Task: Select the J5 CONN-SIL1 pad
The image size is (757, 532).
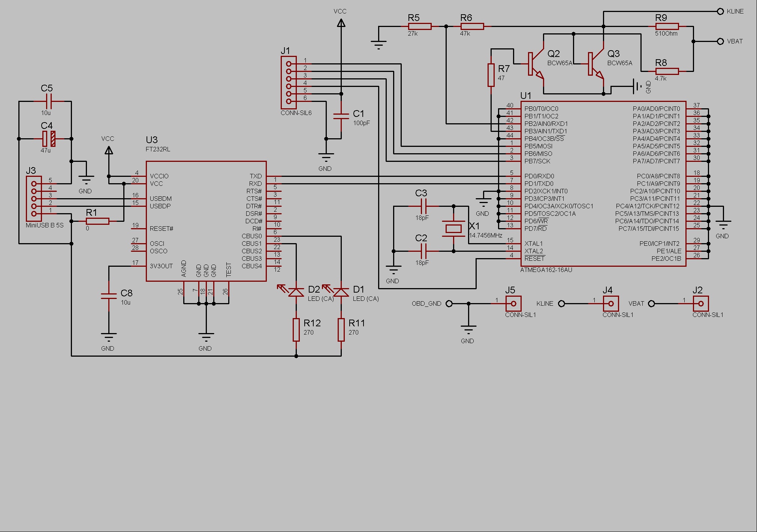Action: pyautogui.click(x=513, y=303)
